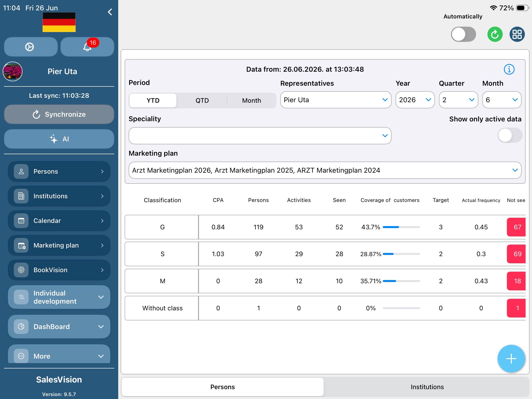Switch to Persons bottom tab
This screenshot has height=399, width=532.
222,387
